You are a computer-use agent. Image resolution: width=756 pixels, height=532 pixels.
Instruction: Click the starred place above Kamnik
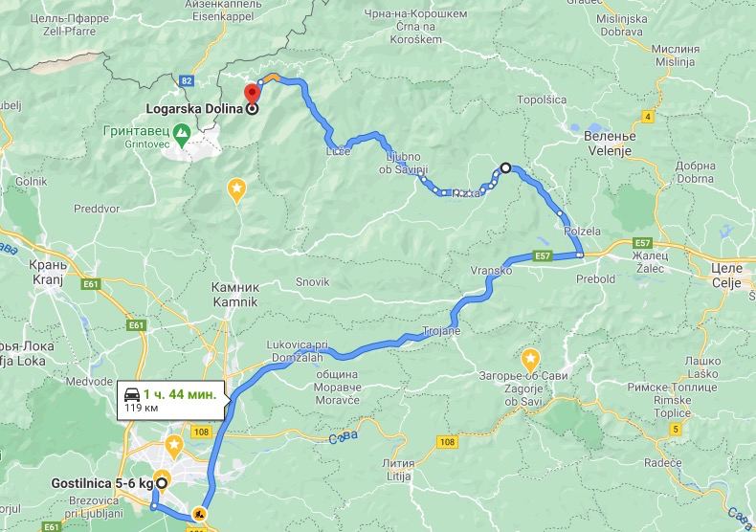[236, 188]
